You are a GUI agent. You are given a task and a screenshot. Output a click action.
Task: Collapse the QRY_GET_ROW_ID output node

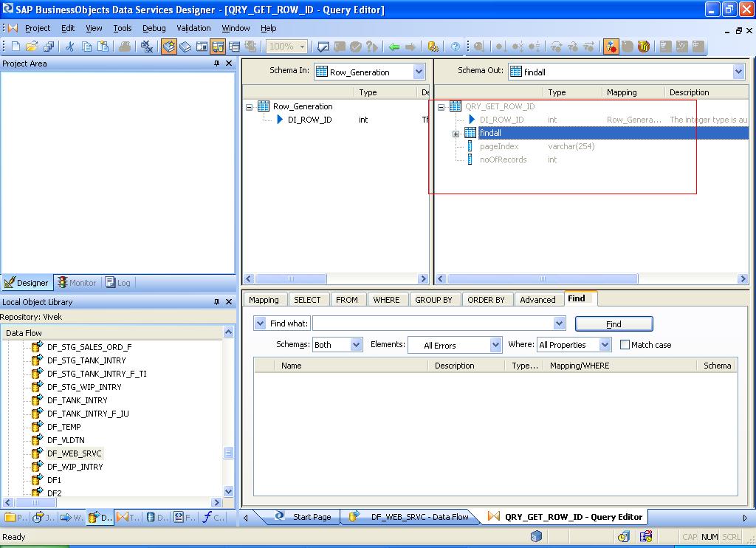coord(441,107)
